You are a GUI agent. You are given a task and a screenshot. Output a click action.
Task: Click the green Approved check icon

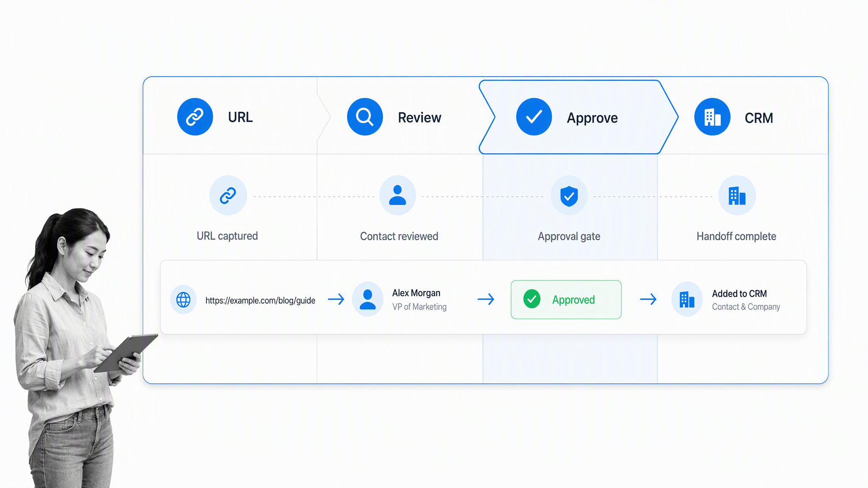(532, 299)
